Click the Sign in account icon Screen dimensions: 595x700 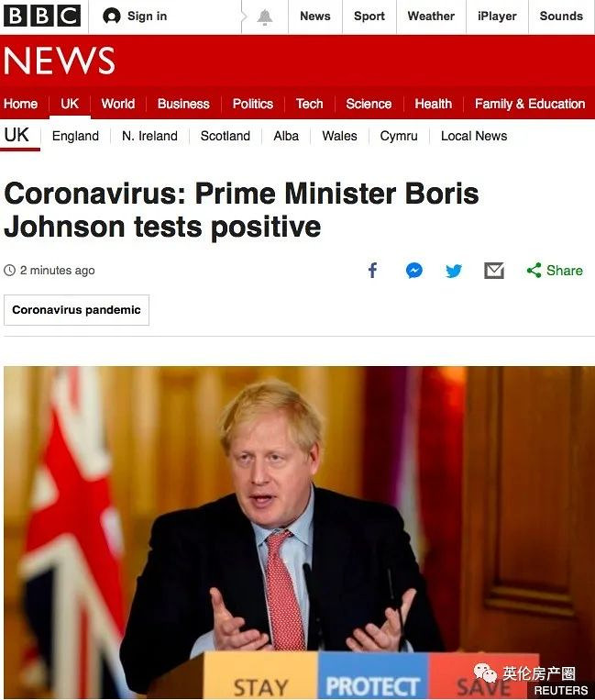111,17
